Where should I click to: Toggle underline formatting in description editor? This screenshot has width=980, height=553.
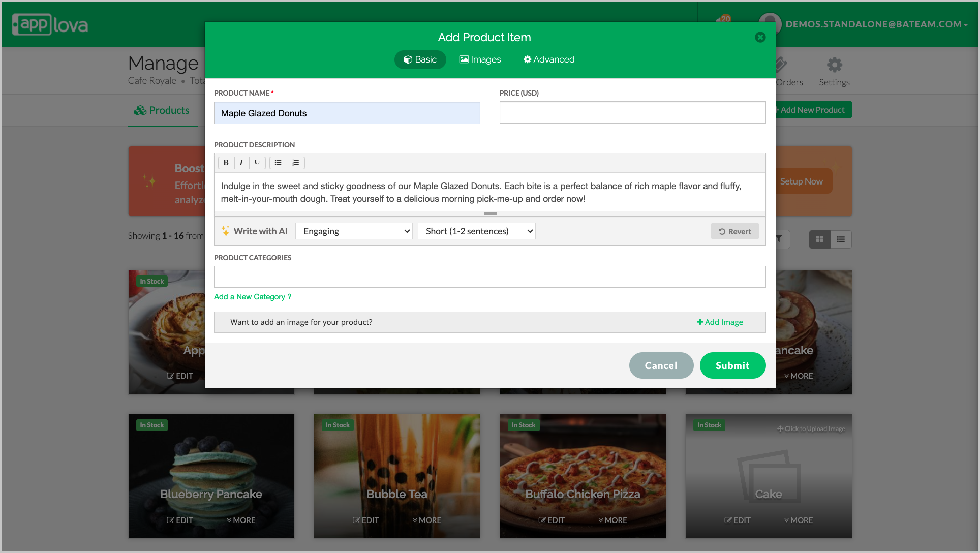[257, 163]
